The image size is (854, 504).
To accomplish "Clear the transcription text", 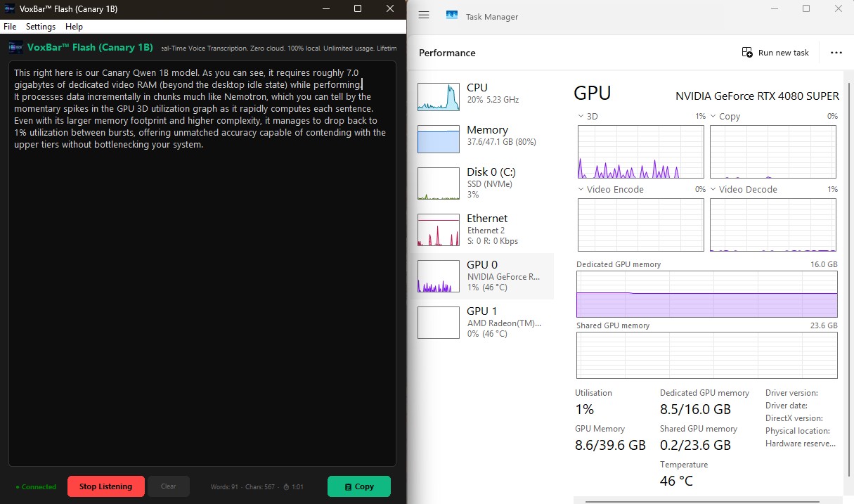I will pyautogui.click(x=169, y=486).
